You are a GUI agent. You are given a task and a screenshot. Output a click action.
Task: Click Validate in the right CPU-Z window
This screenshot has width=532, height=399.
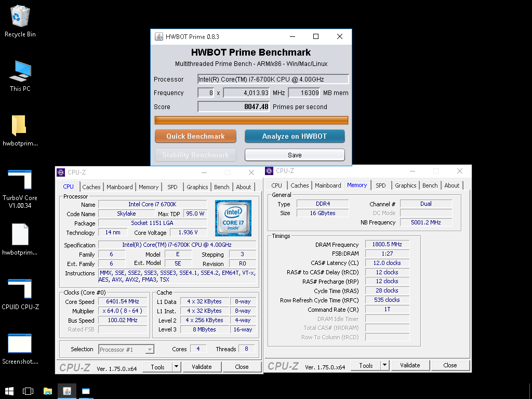(410, 365)
